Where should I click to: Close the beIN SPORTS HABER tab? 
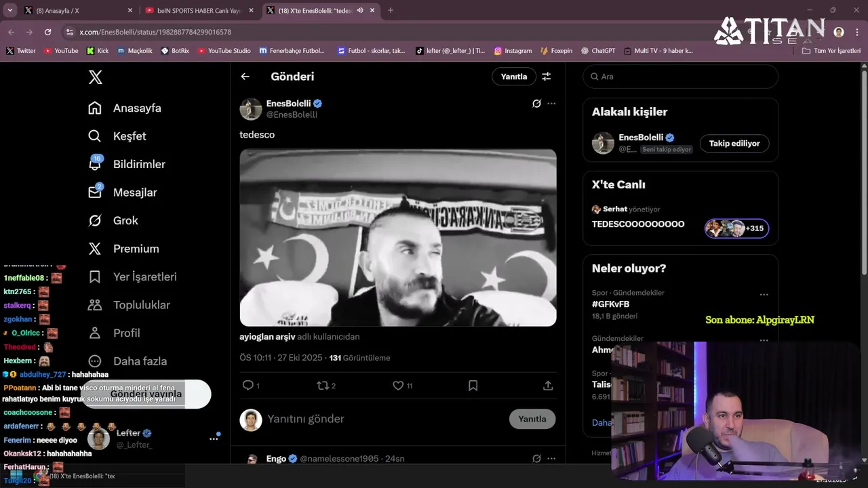pos(251,11)
